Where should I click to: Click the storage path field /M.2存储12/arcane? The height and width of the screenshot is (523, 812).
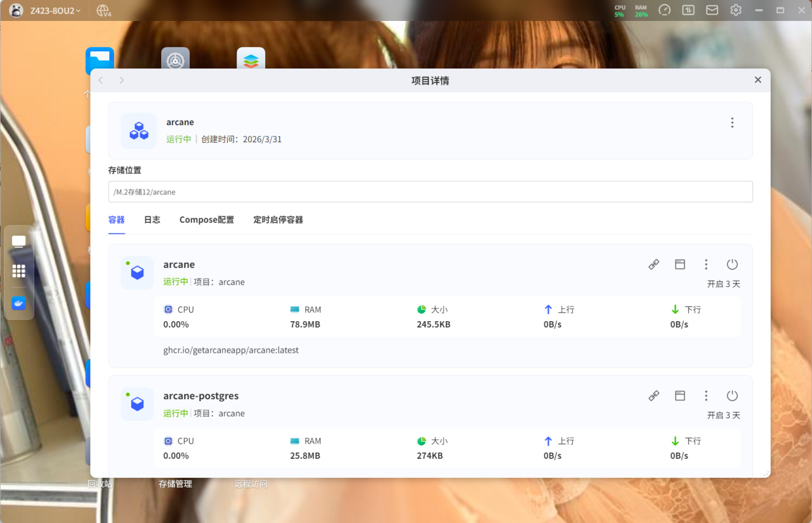click(x=431, y=192)
